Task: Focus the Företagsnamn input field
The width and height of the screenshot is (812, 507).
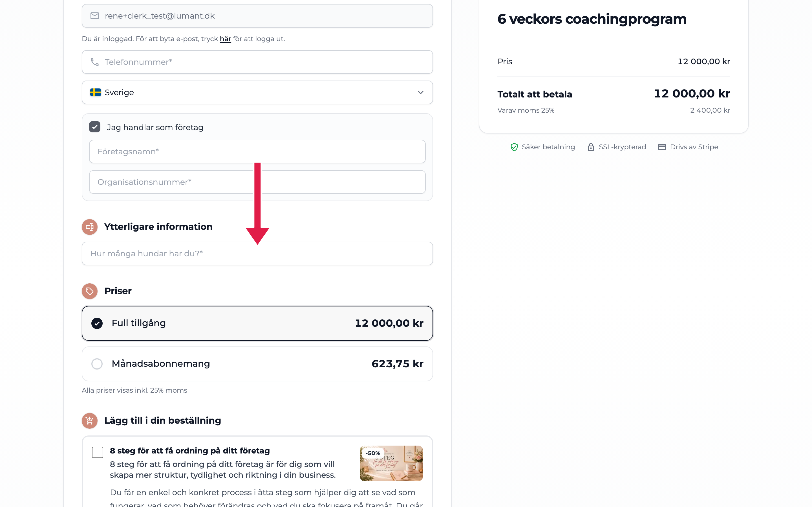Action: (x=257, y=152)
